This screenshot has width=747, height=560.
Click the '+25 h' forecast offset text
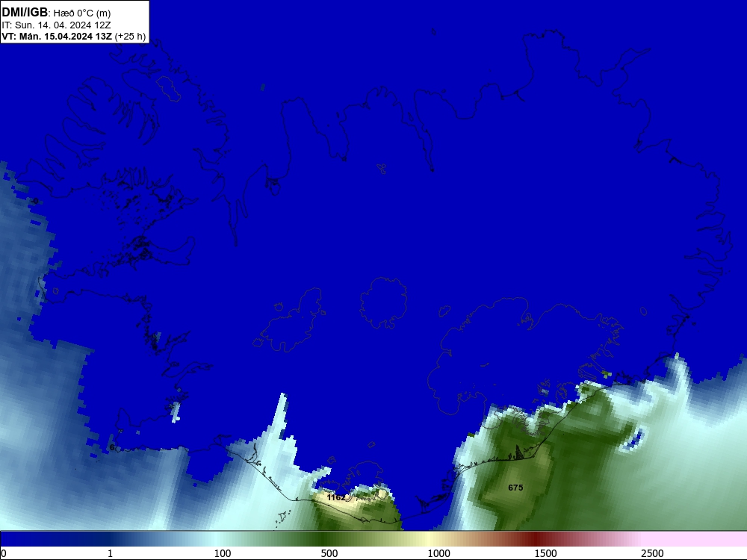pyautogui.click(x=130, y=36)
